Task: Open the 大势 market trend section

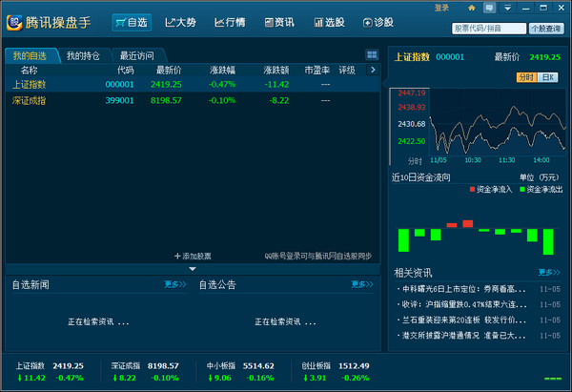Action: pos(180,23)
